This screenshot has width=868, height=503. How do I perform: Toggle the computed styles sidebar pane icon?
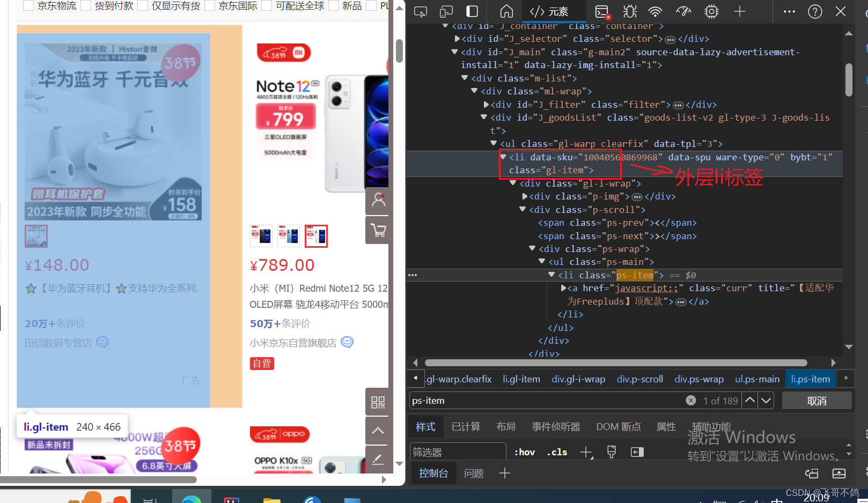637,452
